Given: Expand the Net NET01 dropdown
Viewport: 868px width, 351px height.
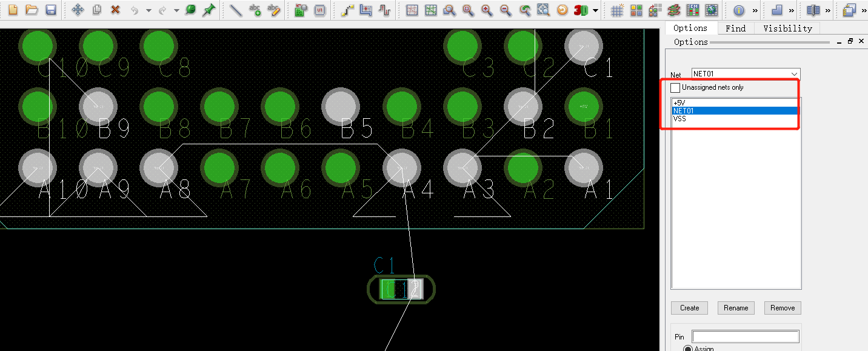Looking at the screenshot, I should 795,74.
